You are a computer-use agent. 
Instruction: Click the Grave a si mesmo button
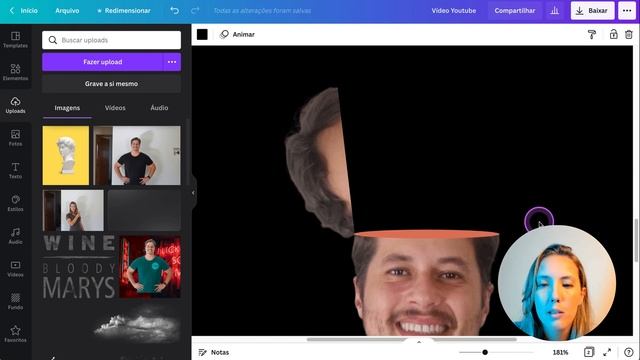pos(111,84)
